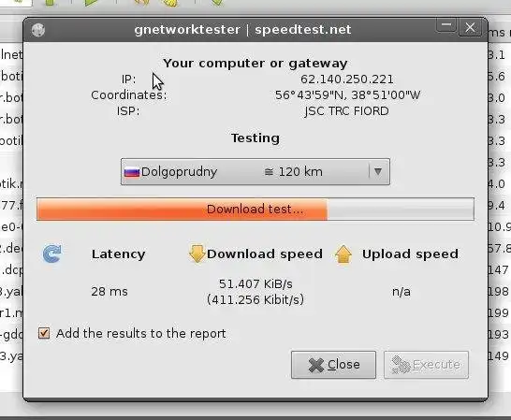Close the window with title bar X
Viewport: 511px width, 420px height.
point(470,28)
